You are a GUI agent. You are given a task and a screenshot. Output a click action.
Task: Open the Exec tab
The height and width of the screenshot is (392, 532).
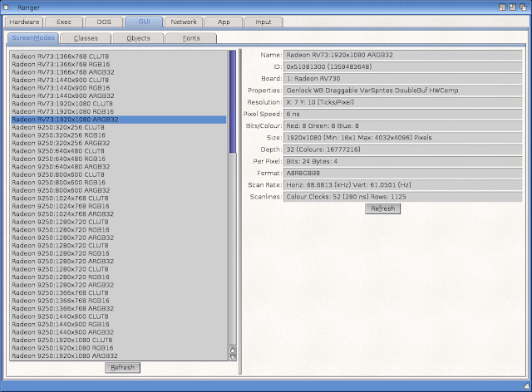point(64,22)
